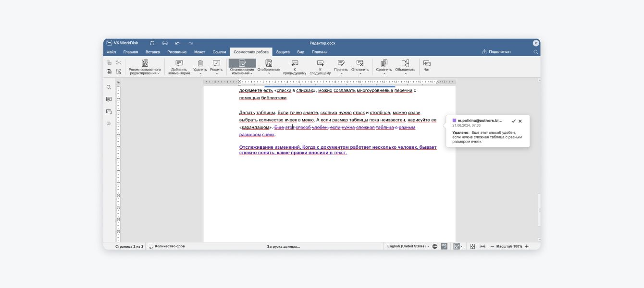Click the Поделиться share button
644x288 pixels.
(x=496, y=52)
